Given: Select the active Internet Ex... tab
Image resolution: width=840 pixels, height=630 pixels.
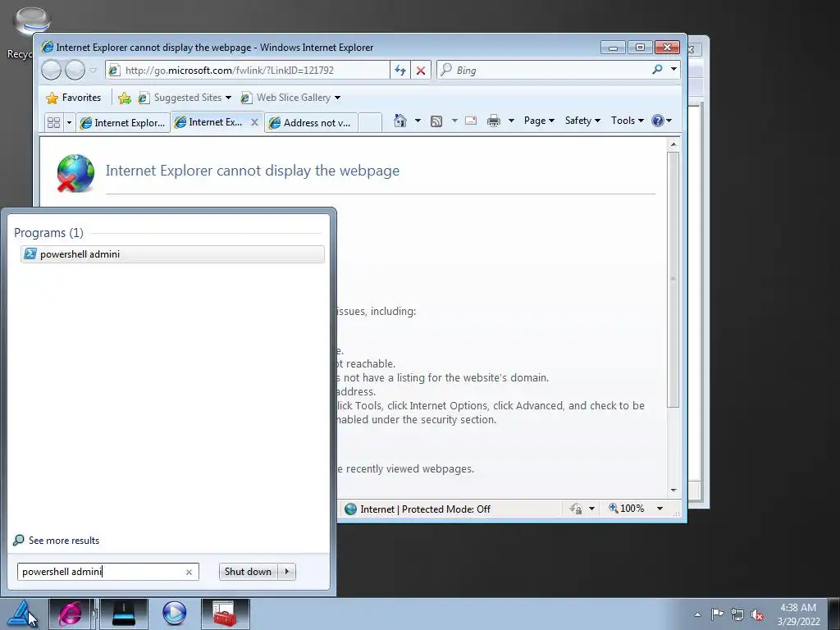Looking at the screenshot, I should point(209,122).
